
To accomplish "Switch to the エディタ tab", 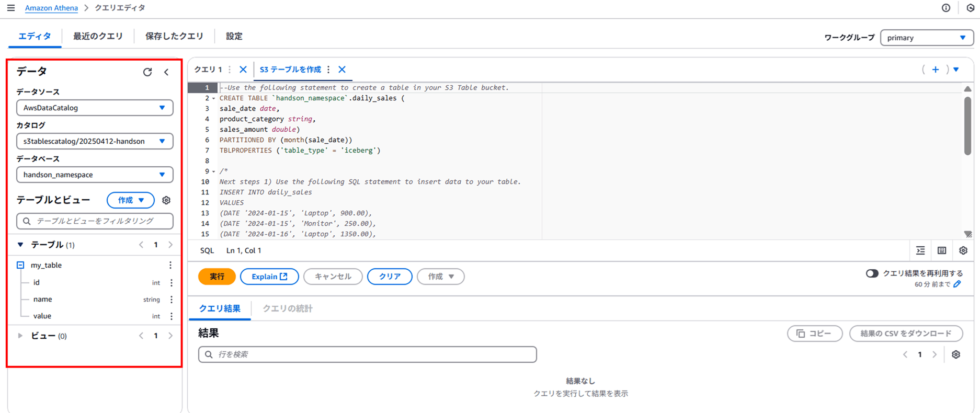I will pyautogui.click(x=35, y=36).
